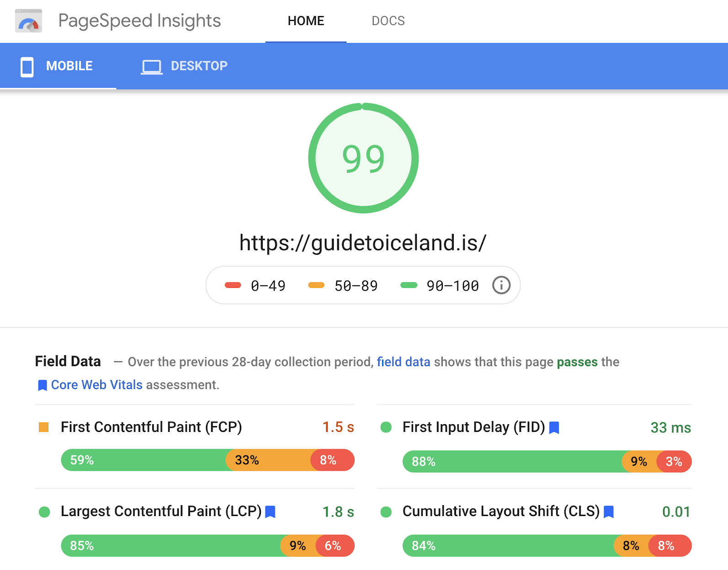
Task: Click the 6% red LCP bar segment
Action: click(x=335, y=546)
